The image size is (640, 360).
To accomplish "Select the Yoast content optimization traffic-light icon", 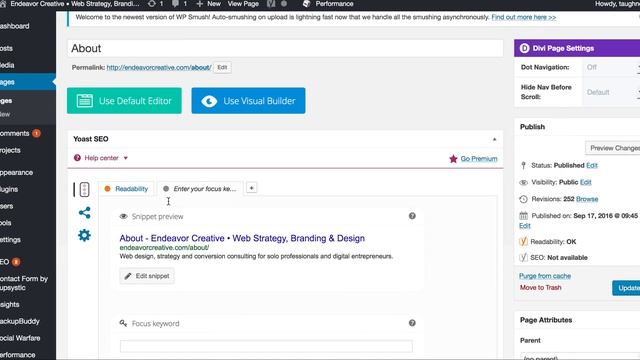I will 84,190.
